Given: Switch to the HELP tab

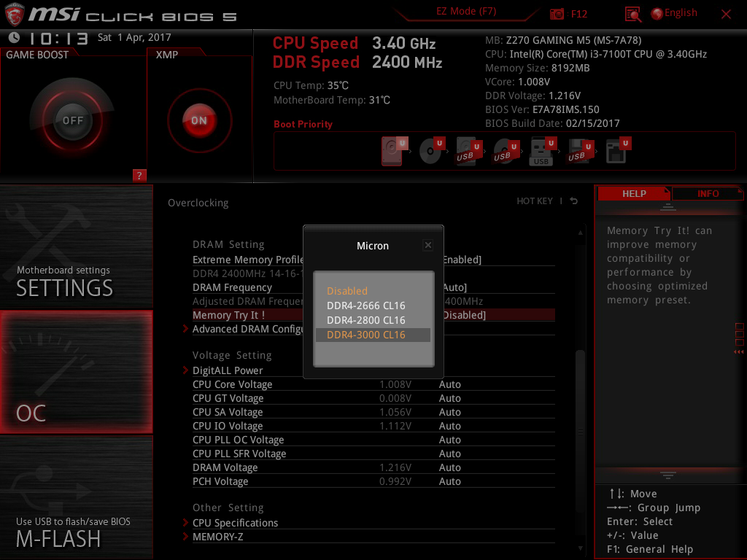Looking at the screenshot, I should pos(634,193).
